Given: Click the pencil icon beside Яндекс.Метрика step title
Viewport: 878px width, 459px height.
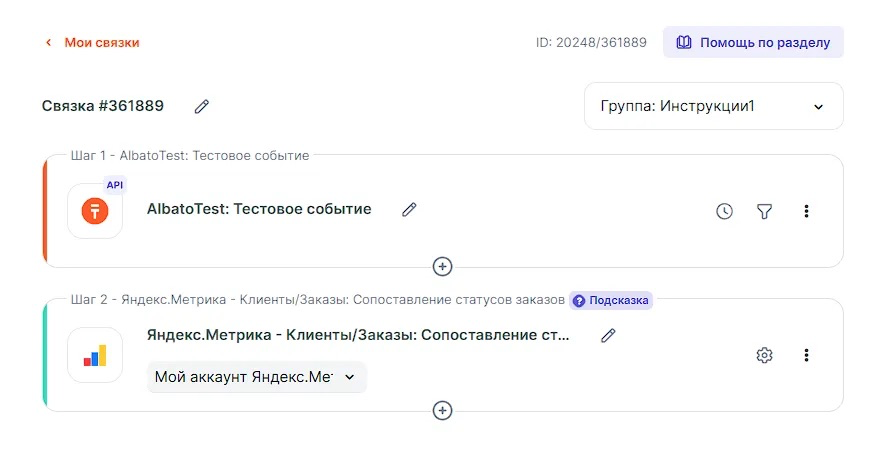Looking at the screenshot, I should tap(608, 335).
